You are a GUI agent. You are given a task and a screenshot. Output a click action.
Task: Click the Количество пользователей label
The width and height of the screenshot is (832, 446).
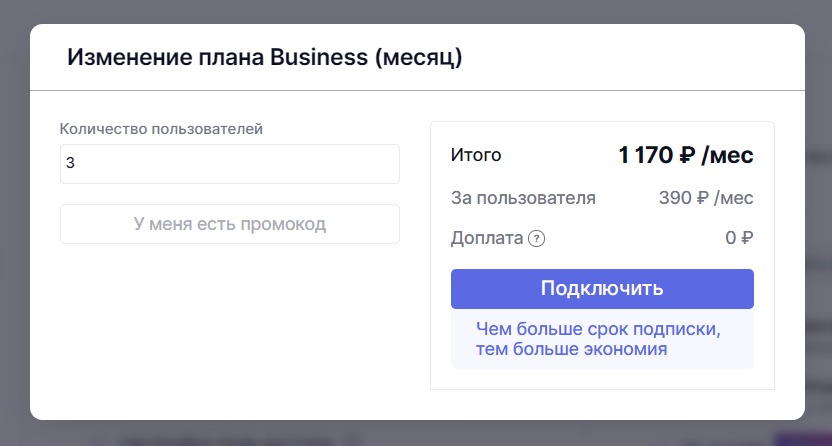tap(162, 128)
